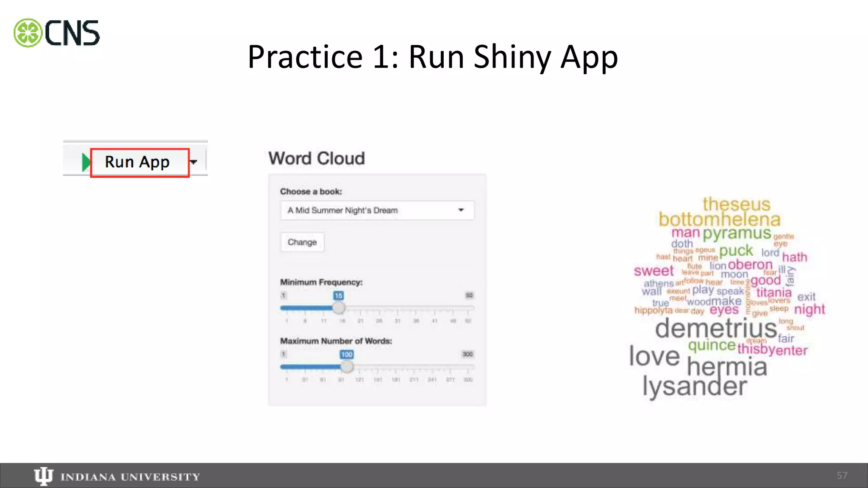
Task: Click the Choose a book label
Action: point(311,191)
